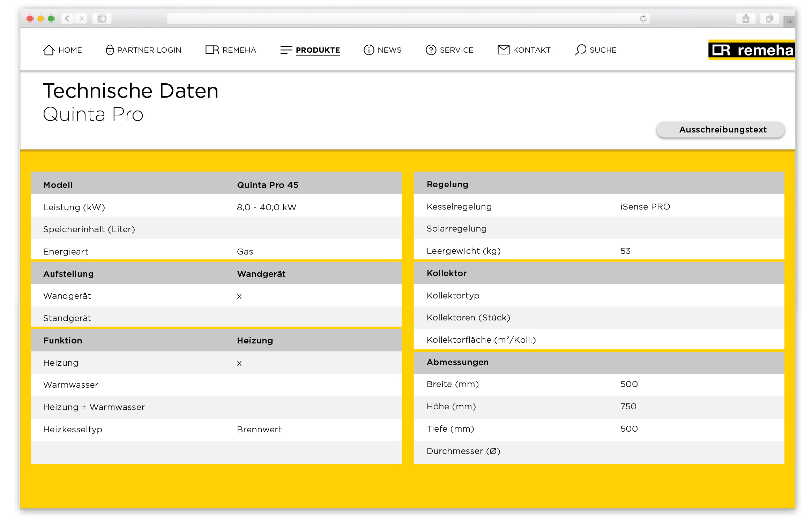Click the Produkte list lines icon
This screenshot has height=523, width=812.
tap(286, 50)
